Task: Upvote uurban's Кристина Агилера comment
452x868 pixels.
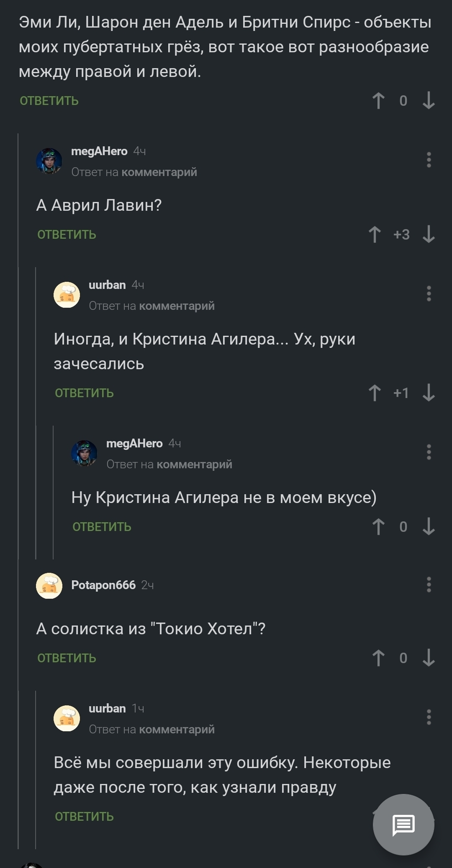Action: pyautogui.click(x=375, y=393)
